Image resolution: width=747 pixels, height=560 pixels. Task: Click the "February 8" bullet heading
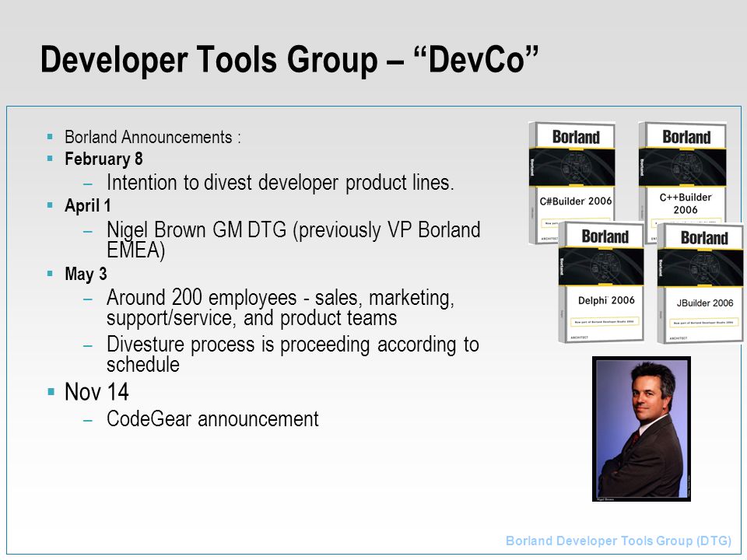point(103,159)
